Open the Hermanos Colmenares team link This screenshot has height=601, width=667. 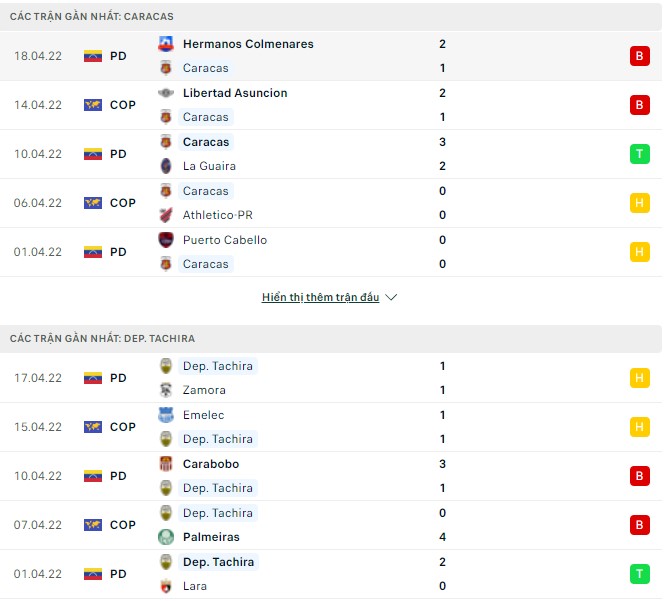coord(248,44)
